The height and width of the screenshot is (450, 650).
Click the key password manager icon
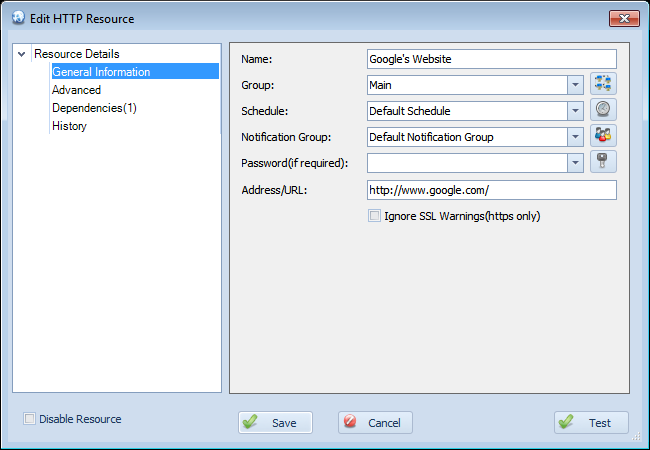pos(603,162)
